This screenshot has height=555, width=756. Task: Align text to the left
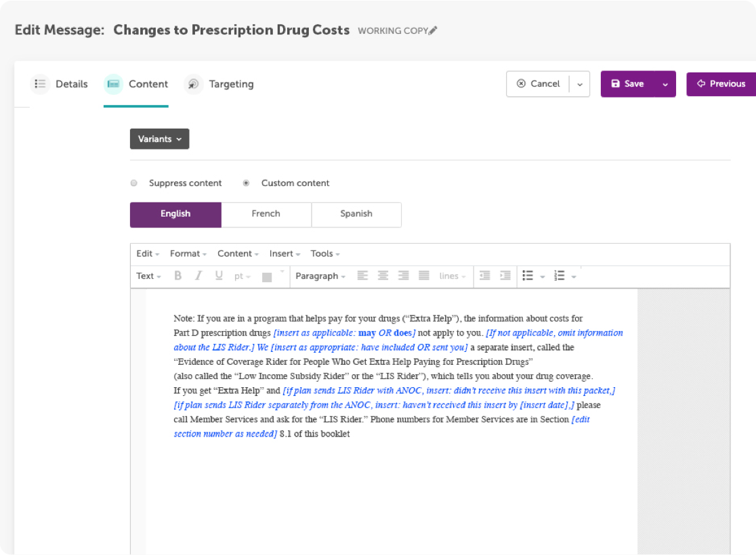coord(362,276)
